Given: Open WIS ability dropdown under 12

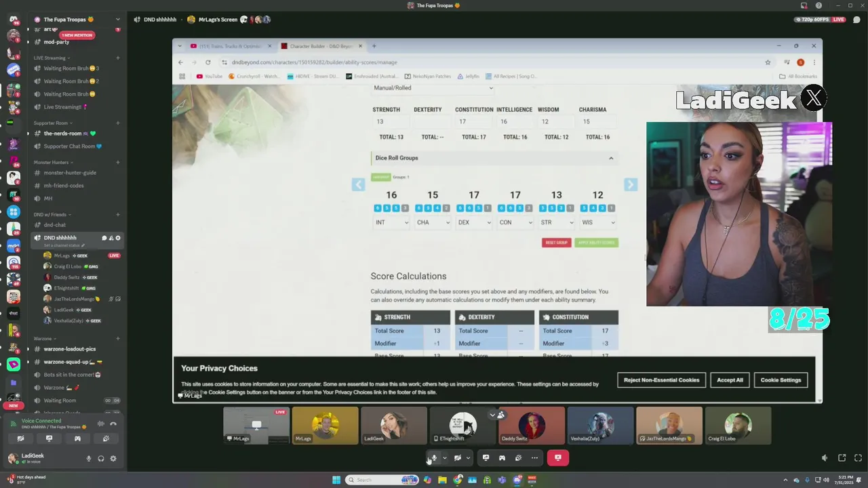Looking at the screenshot, I should coord(597,222).
